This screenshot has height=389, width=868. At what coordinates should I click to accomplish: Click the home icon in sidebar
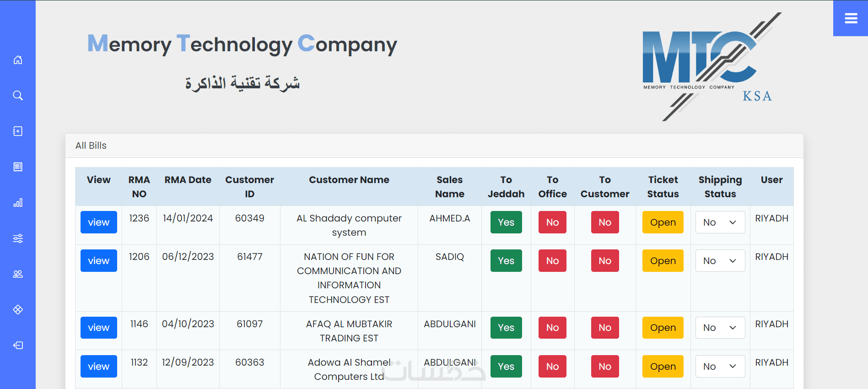tap(18, 60)
